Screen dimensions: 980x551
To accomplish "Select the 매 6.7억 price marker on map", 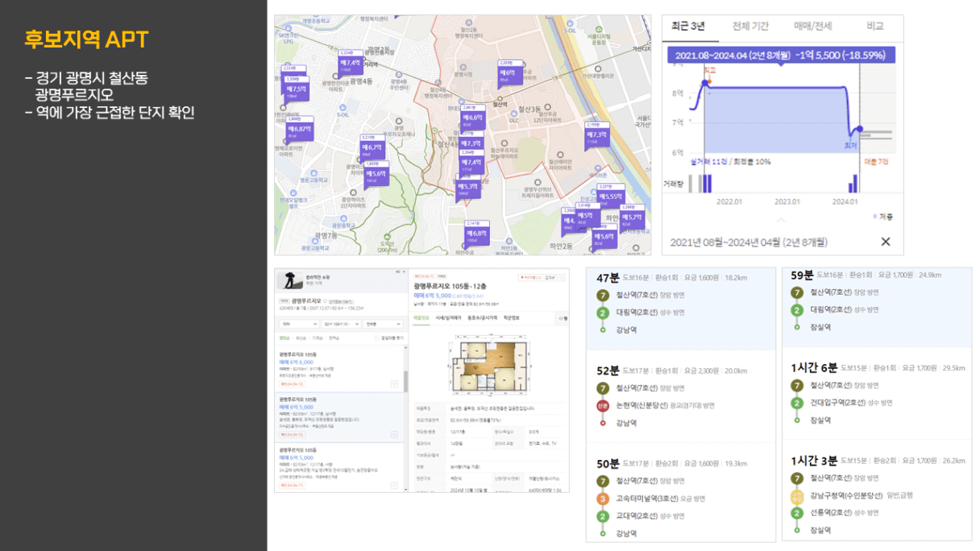I will click(373, 147).
